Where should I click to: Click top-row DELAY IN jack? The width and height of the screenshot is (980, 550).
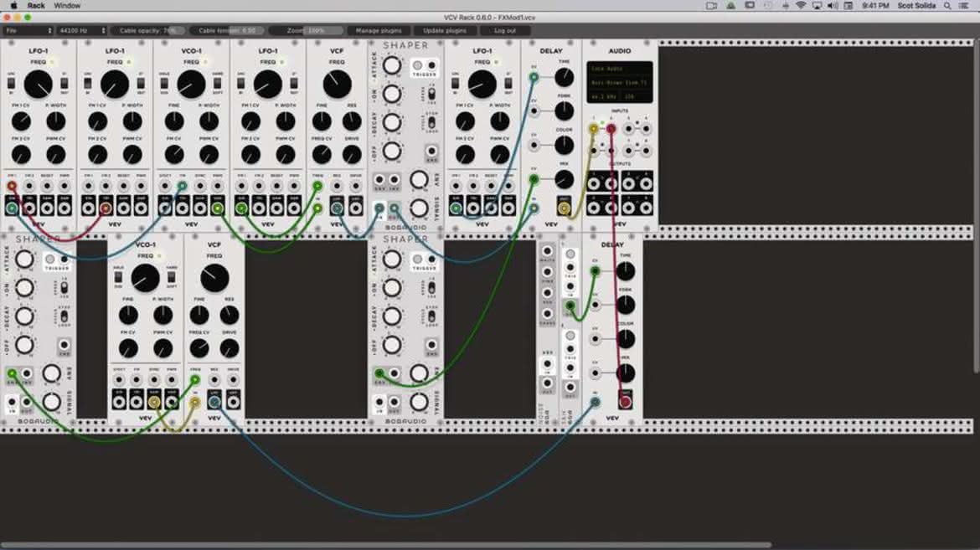534,208
